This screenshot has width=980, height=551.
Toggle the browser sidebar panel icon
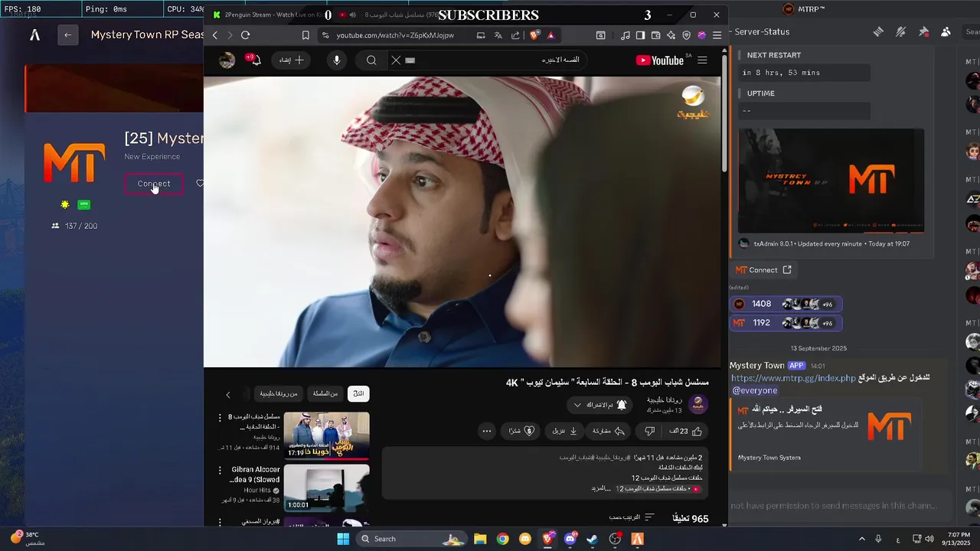click(x=640, y=35)
